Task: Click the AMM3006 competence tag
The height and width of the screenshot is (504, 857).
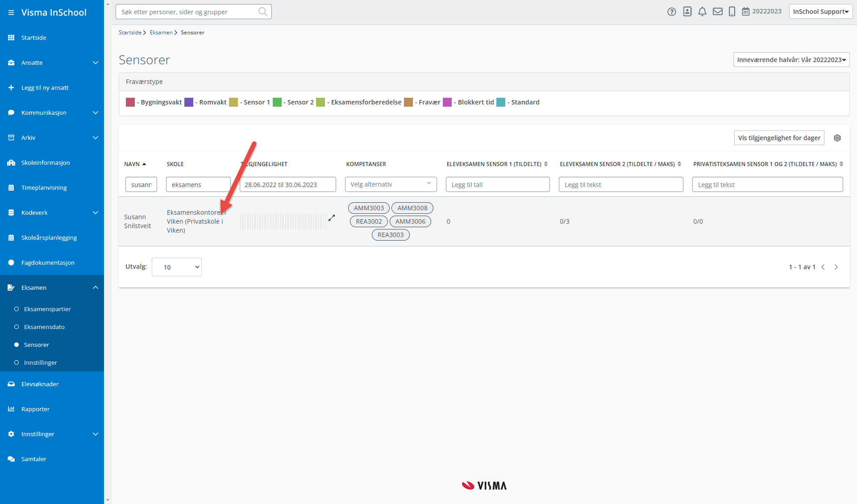Action: pyautogui.click(x=410, y=221)
